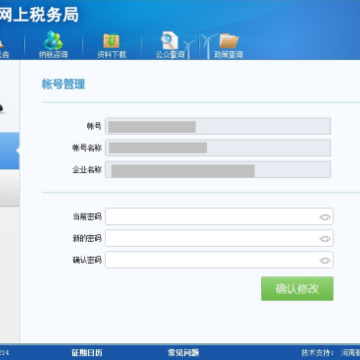Select the read-only 帐号名称 field
360x360 pixels.
[218, 148]
